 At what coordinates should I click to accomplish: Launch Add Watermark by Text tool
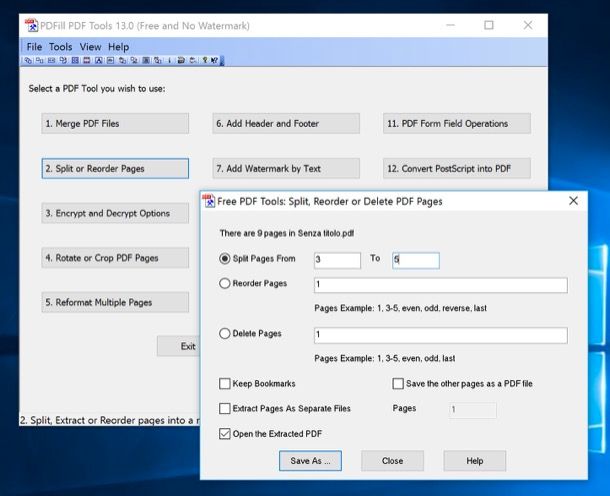pyautogui.click(x=285, y=169)
